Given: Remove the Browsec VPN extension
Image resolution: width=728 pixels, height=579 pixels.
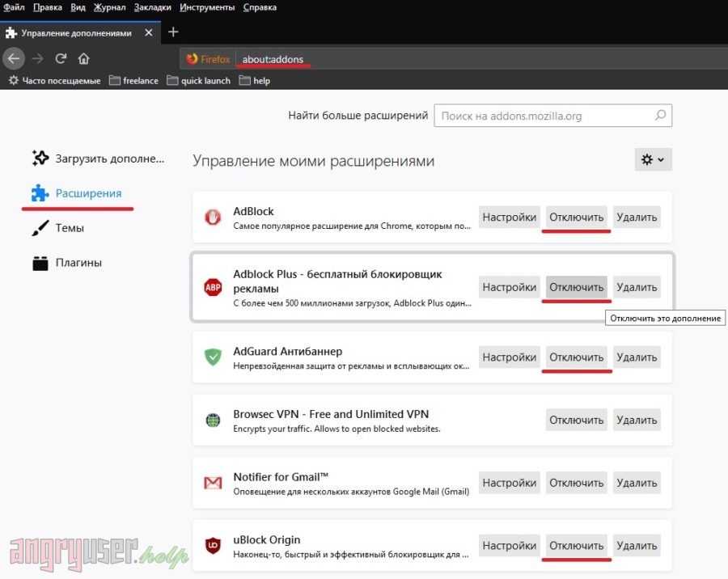Looking at the screenshot, I should (637, 420).
